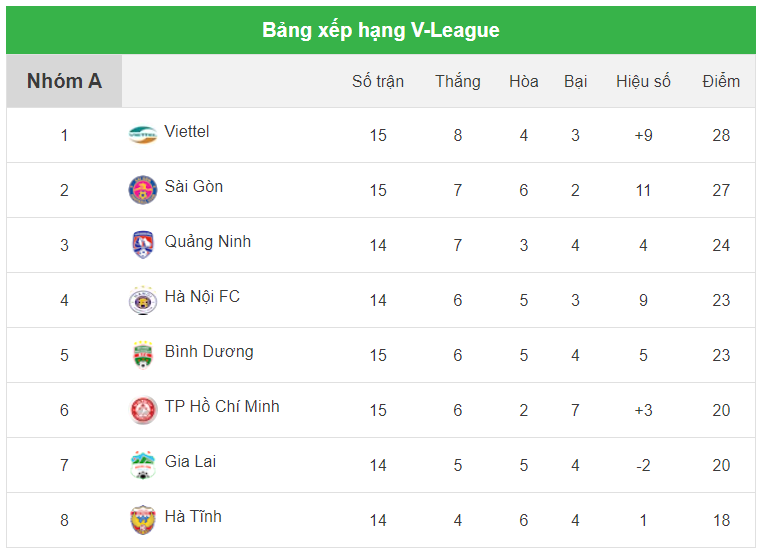
Task: Click the Hà Tĩnh team logo
Action: (143, 520)
